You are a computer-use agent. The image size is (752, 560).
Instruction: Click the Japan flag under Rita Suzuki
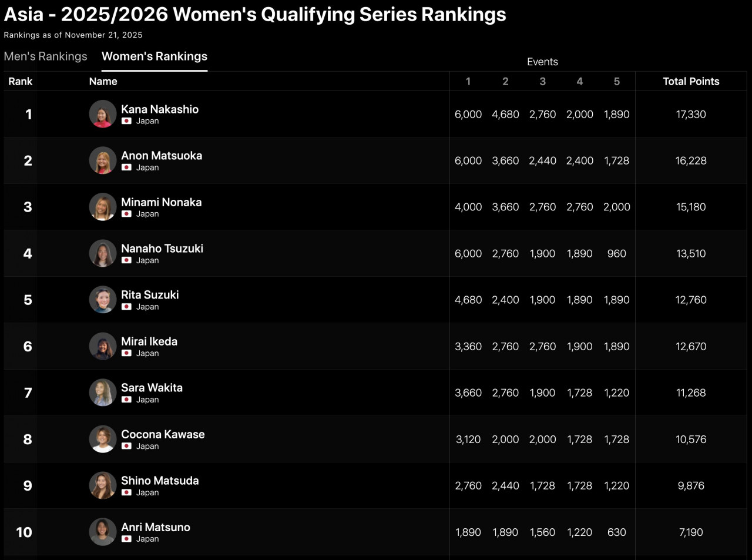click(x=126, y=307)
